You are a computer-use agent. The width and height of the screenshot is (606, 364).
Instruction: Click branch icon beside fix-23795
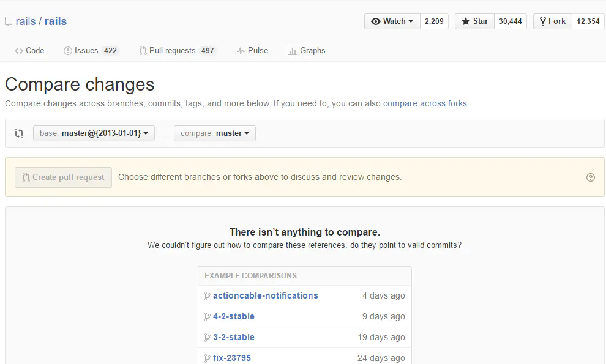coord(208,358)
